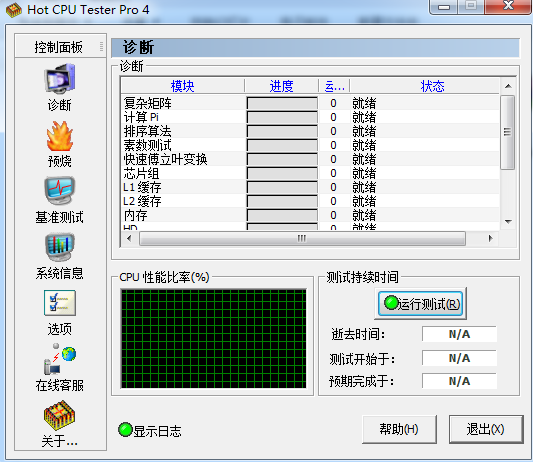Image resolution: width=533 pixels, height=462 pixels.
Task: Click the 逝去时间 N/A field
Action: 459,334
